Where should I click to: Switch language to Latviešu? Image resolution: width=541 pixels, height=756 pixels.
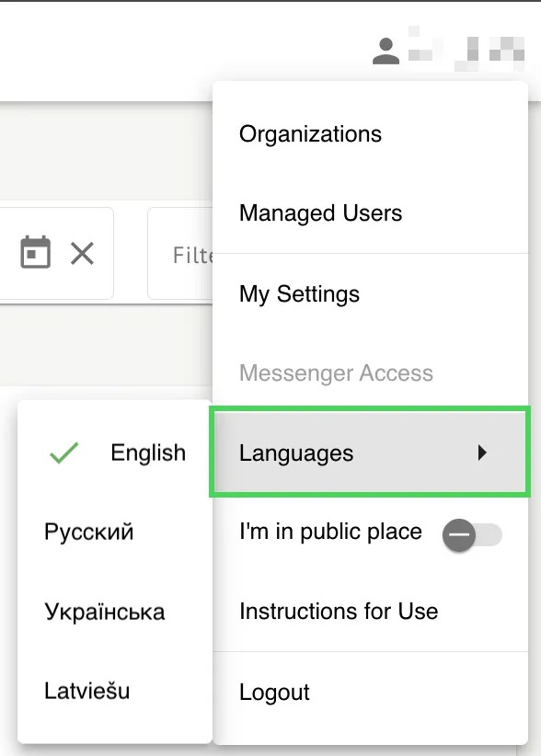[x=115, y=691]
